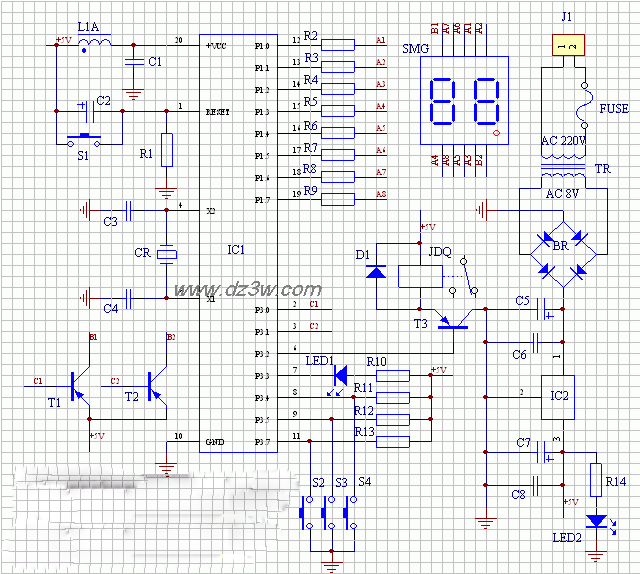This screenshot has height=574, width=640.
Task: Click the SMG seven-segment display
Action: pos(458,102)
